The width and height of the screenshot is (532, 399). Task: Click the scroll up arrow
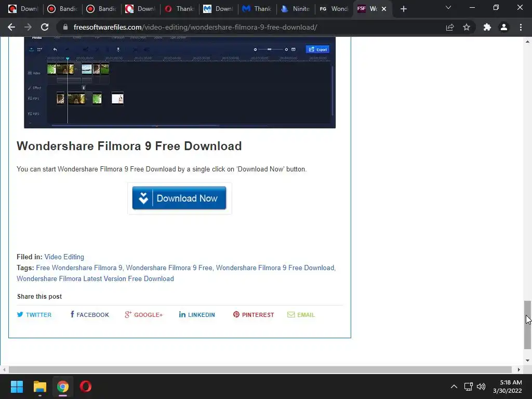[x=527, y=42]
